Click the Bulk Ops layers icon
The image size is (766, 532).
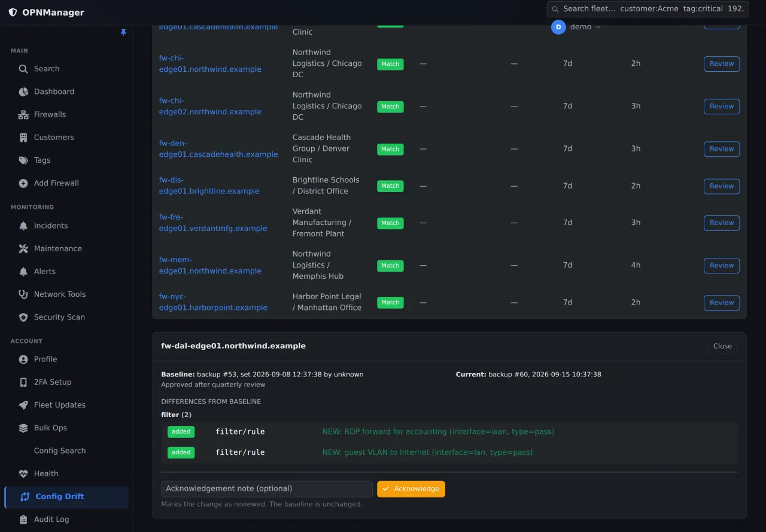pyautogui.click(x=23, y=428)
